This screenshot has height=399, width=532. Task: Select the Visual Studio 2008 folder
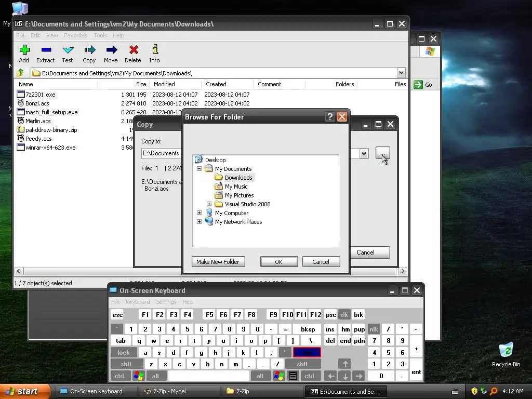pos(248,204)
